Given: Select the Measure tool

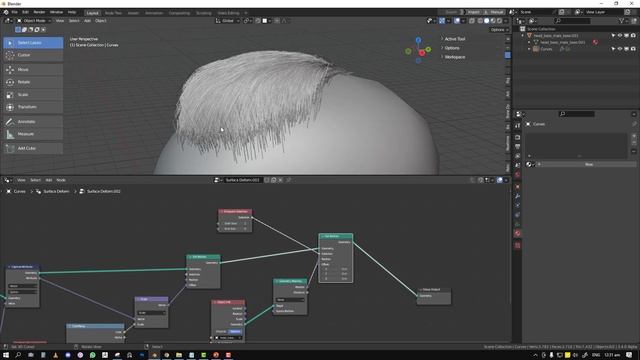Looking at the screenshot, I should [x=33, y=134].
